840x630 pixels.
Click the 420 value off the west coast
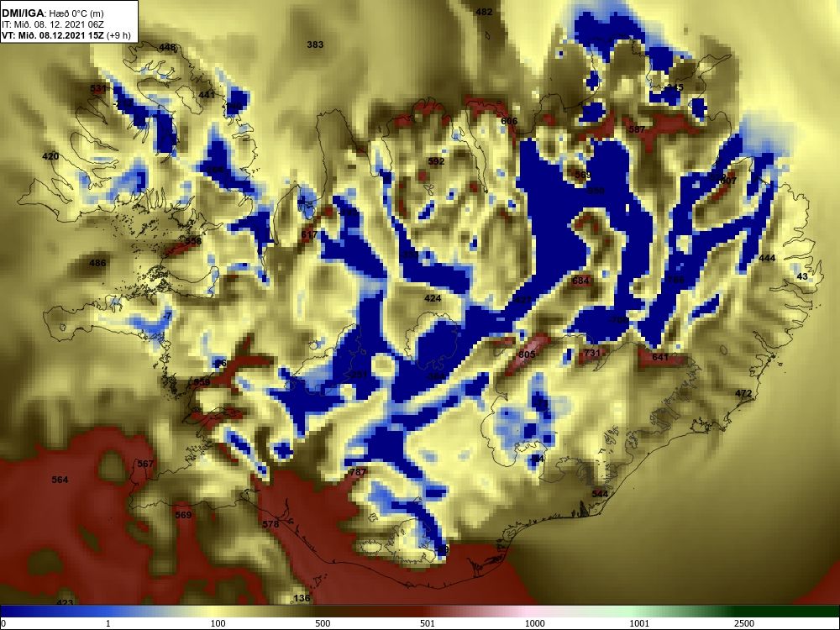(50, 156)
